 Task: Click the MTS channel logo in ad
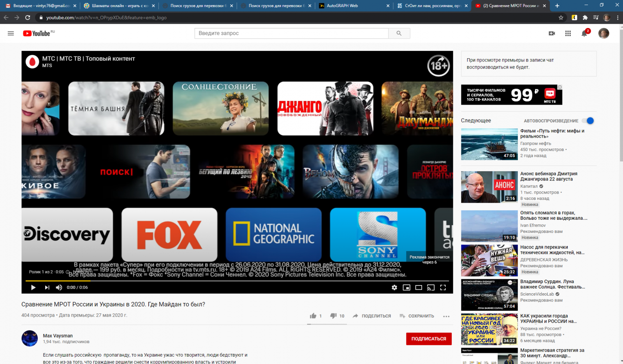[x=32, y=61]
